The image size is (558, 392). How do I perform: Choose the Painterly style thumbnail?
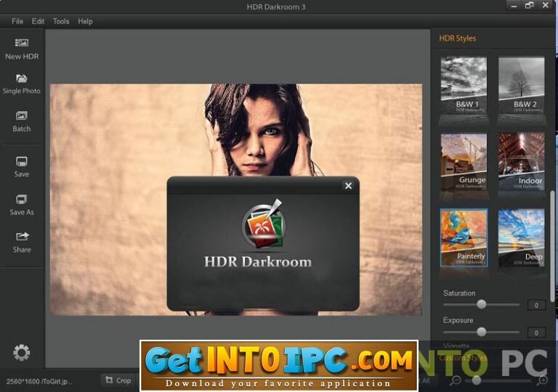[x=464, y=237]
